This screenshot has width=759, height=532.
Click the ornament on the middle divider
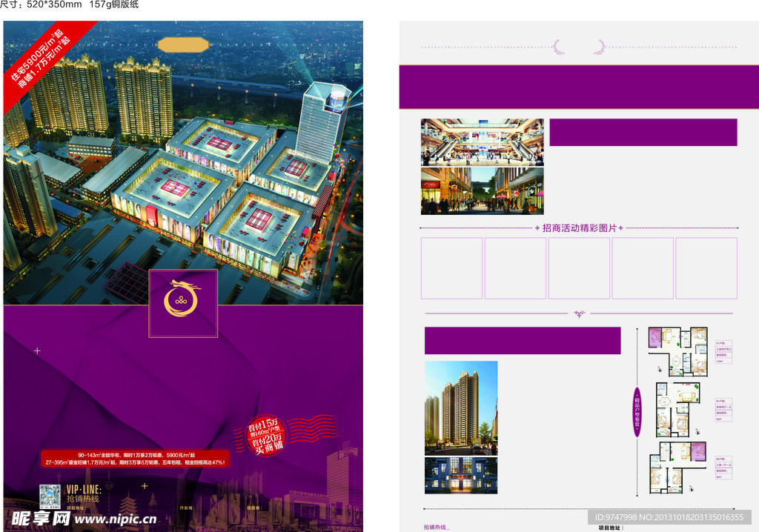point(579,314)
